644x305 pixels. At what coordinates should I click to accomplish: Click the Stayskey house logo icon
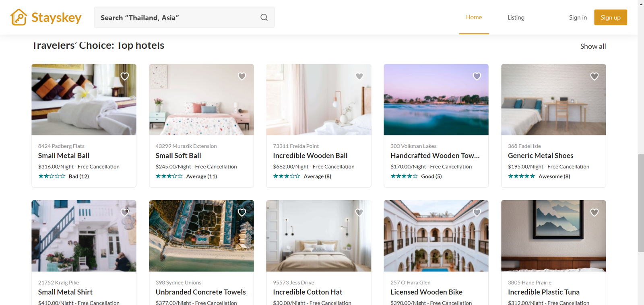(19, 17)
